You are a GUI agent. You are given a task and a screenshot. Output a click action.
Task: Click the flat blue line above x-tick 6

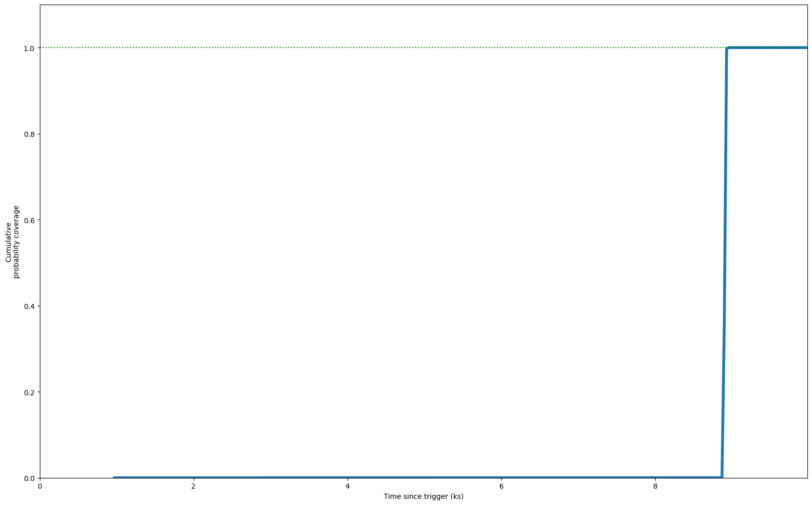click(x=501, y=477)
